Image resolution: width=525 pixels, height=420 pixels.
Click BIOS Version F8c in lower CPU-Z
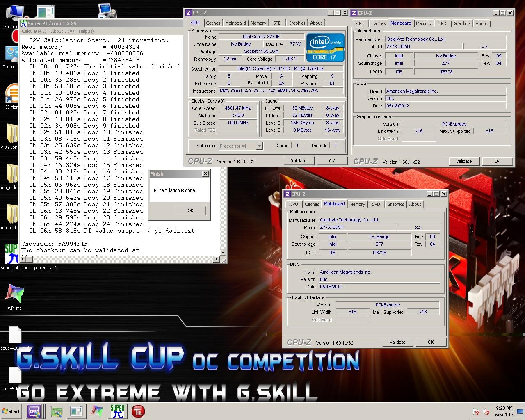[379, 279]
